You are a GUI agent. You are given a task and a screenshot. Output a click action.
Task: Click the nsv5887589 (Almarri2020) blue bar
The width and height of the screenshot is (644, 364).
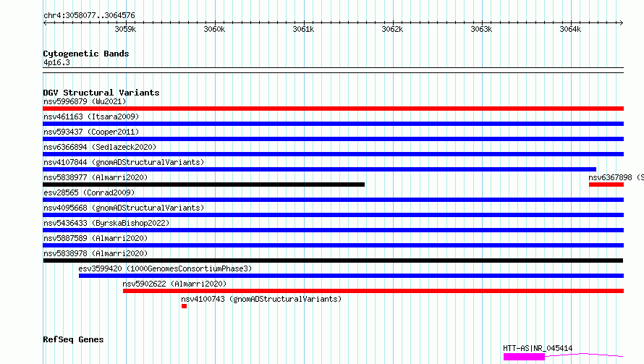pos(333,245)
